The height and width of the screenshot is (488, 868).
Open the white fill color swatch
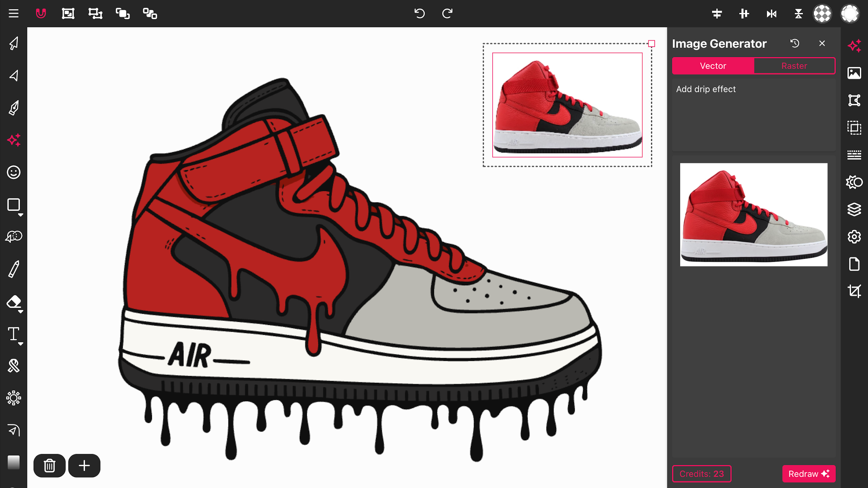[x=850, y=14]
